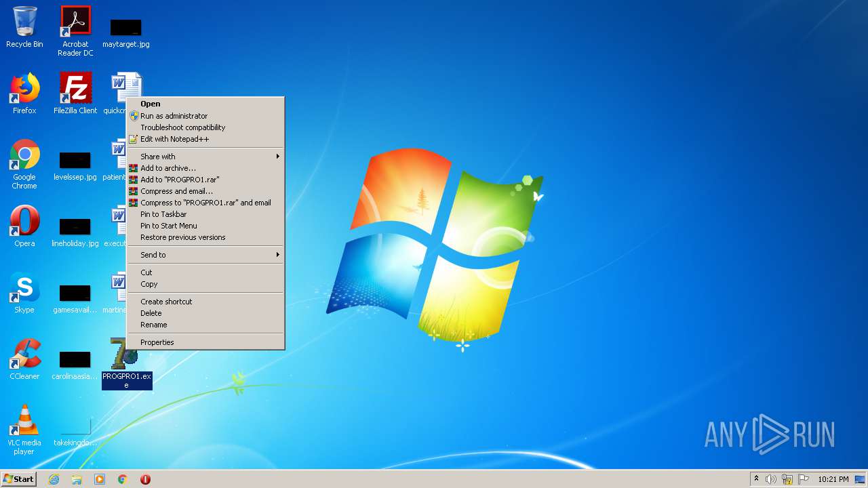The image size is (868, 488).
Task: Choose Restore previous versions
Action: (205, 237)
